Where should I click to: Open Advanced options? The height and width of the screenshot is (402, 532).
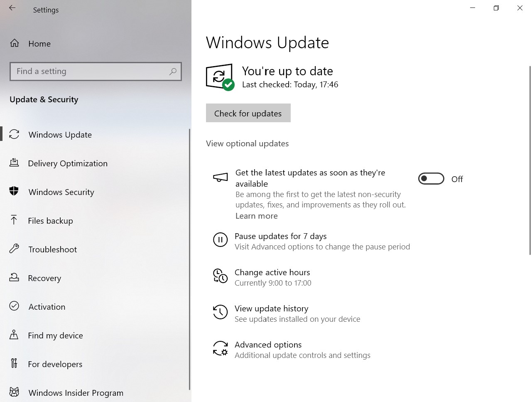coord(268,345)
